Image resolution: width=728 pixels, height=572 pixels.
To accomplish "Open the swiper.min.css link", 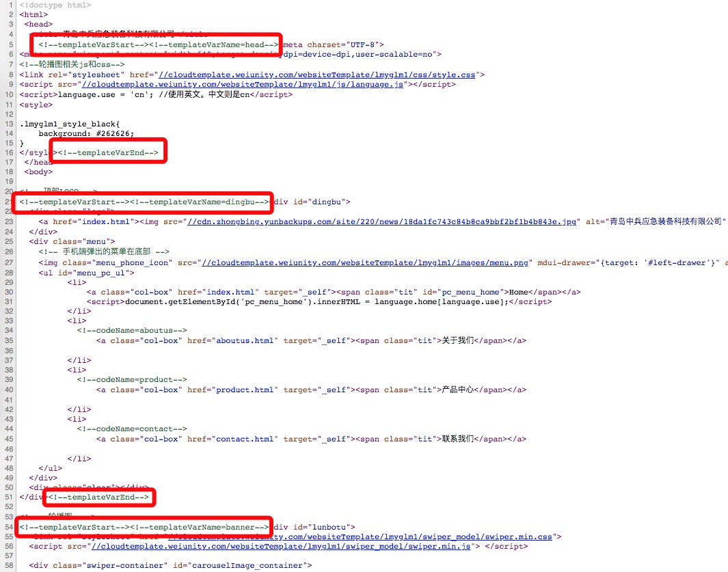I will pyautogui.click(x=360, y=536).
